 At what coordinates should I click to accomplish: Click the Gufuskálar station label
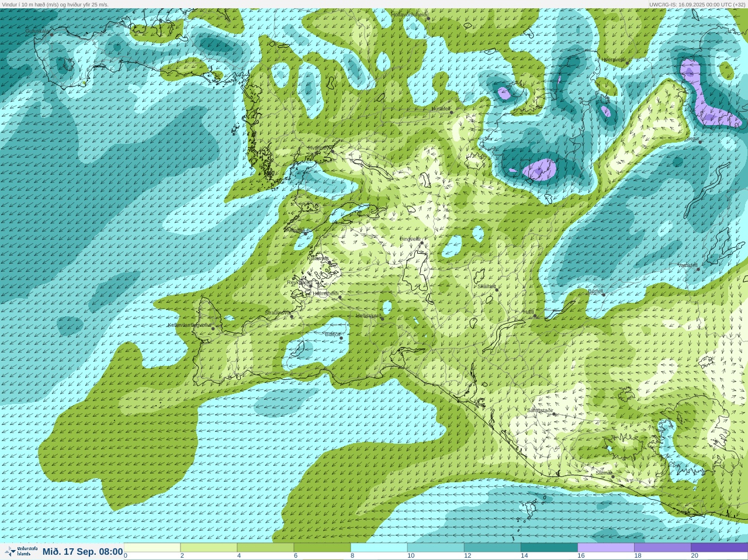click(37, 30)
